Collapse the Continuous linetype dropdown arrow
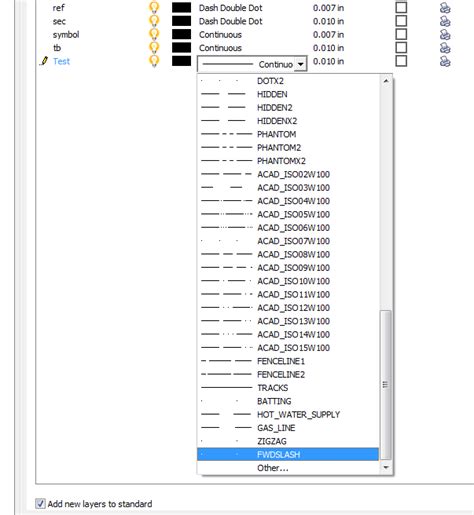 (x=300, y=64)
